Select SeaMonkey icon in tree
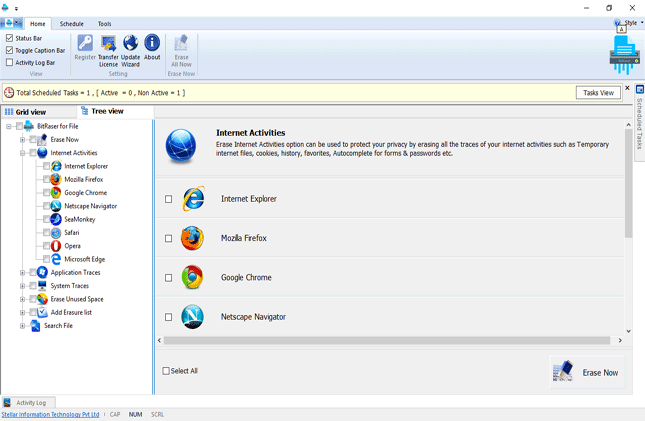Screen dimensions: 645x421 (x=56, y=219)
